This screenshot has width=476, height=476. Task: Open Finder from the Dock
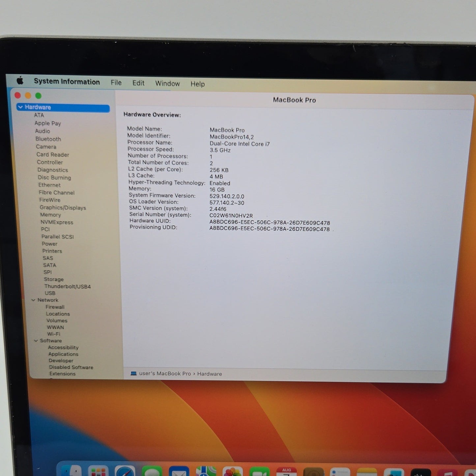coord(71,471)
